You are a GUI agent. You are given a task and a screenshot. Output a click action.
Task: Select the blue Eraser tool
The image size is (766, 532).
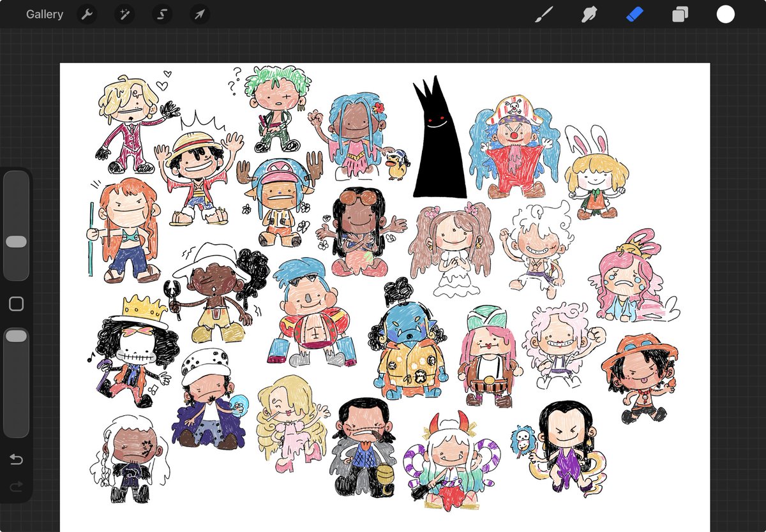coord(635,14)
